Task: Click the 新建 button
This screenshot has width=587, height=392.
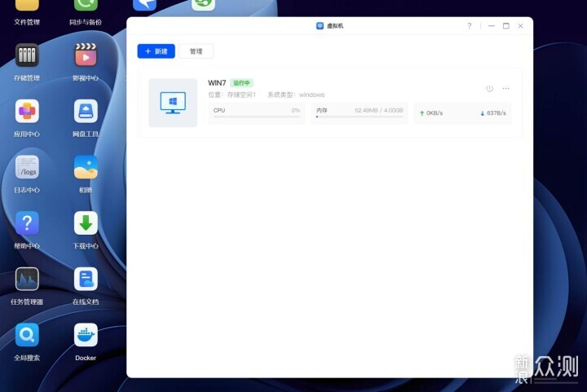Action: [156, 51]
